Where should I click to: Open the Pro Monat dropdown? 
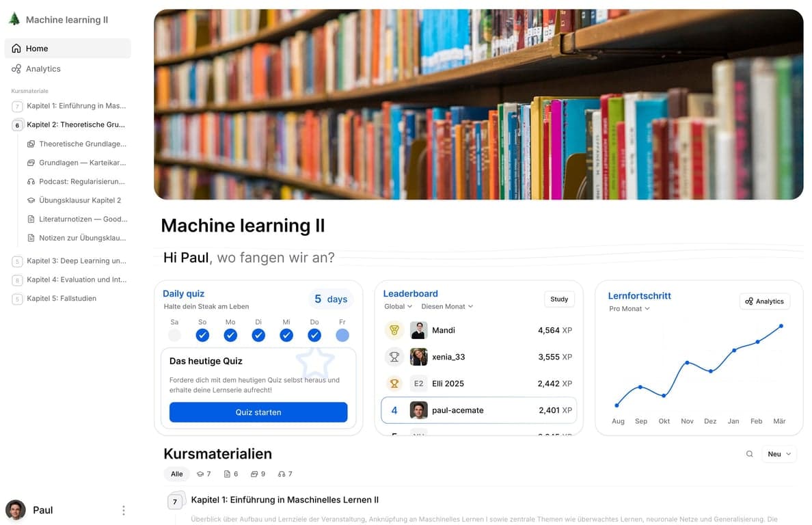[630, 308]
